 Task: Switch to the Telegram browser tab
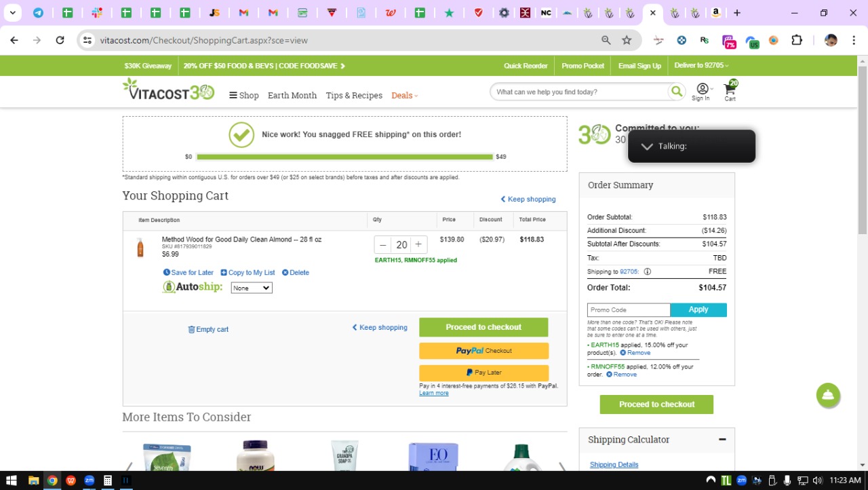coord(38,12)
